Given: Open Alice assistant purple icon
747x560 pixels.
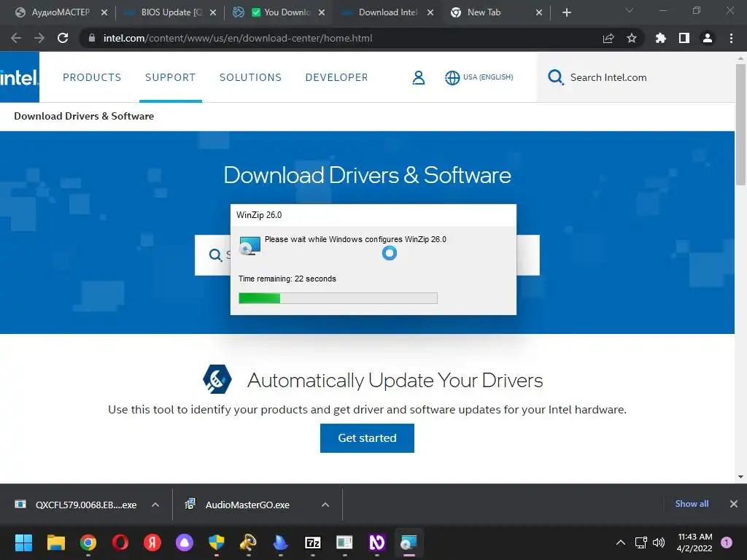Looking at the screenshot, I should 185,542.
